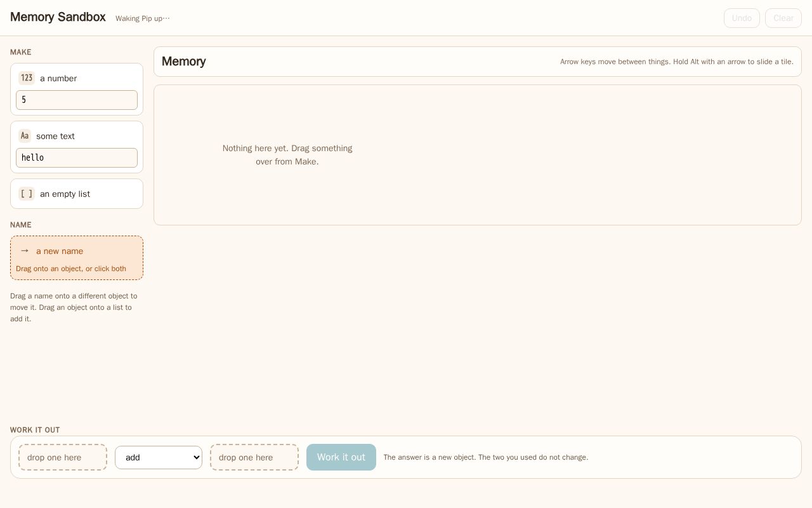
Task: Click the new name arrow icon
Action: 25,251
